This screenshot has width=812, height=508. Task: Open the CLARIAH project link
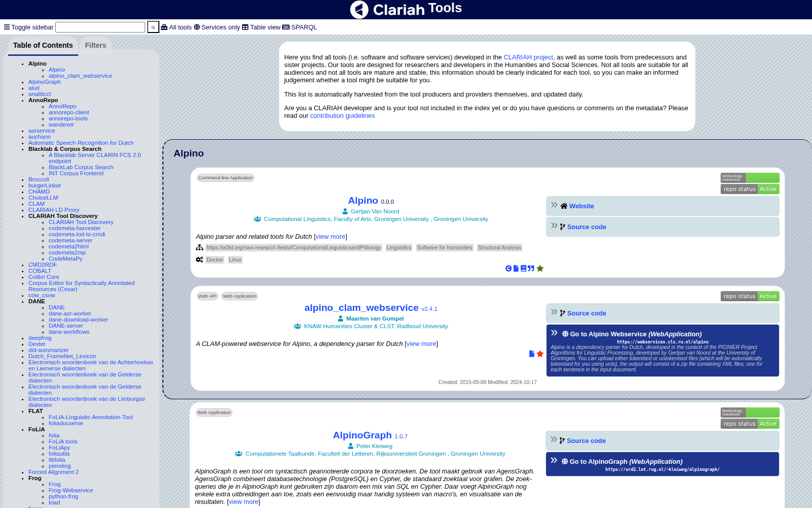pos(528,57)
